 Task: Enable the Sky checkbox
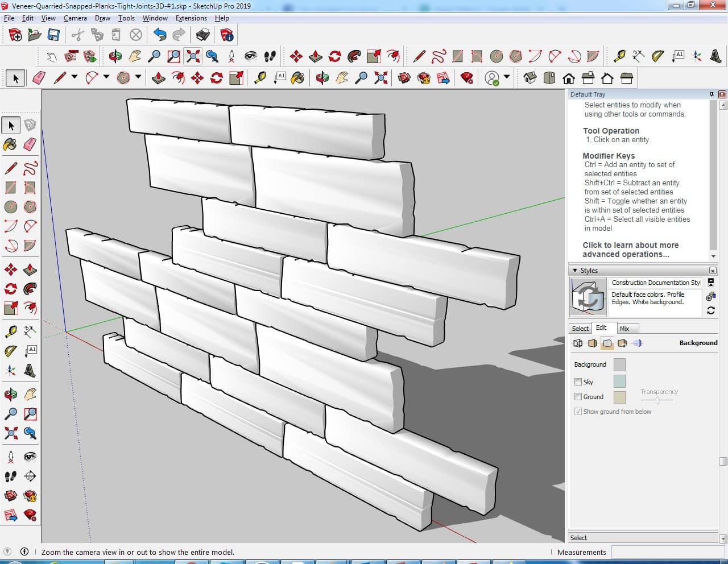click(578, 382)
